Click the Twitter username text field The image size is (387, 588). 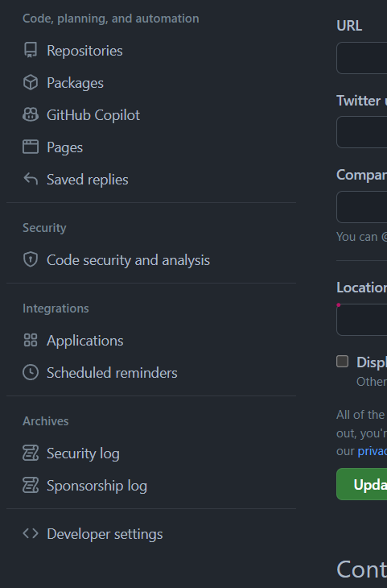tap(362, 132)
